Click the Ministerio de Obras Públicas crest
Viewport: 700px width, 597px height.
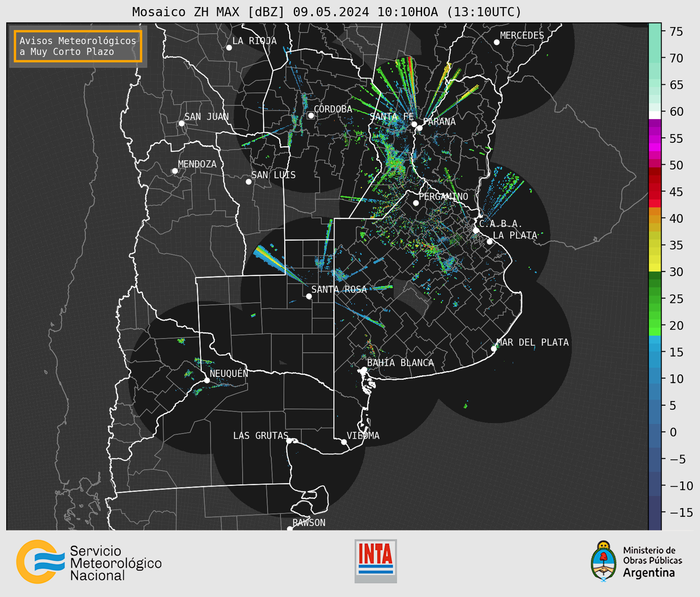[x=604, y=561]
